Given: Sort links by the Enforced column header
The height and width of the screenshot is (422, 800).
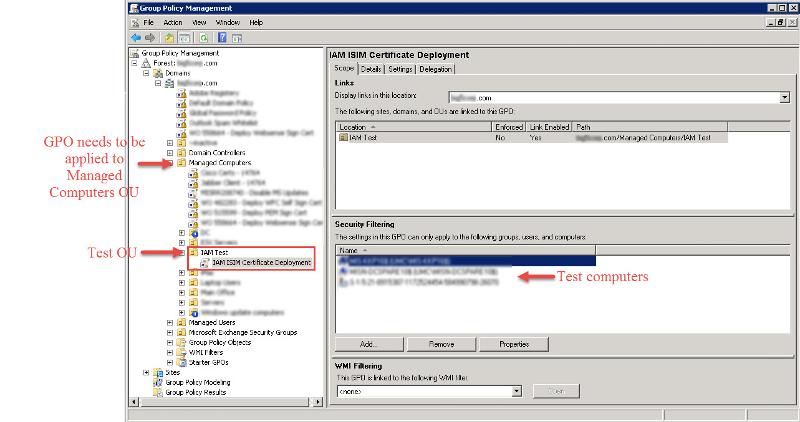Looking at the screenshot, I should point(509,127).
